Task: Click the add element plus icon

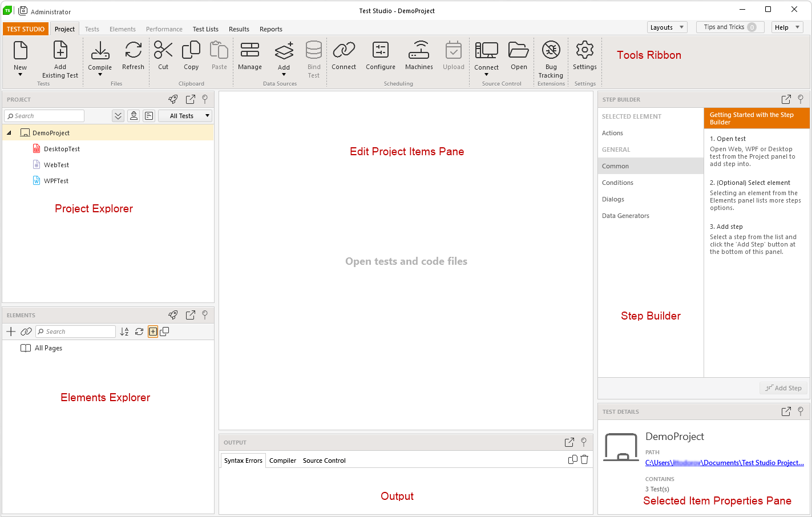Action: (11, 332)
